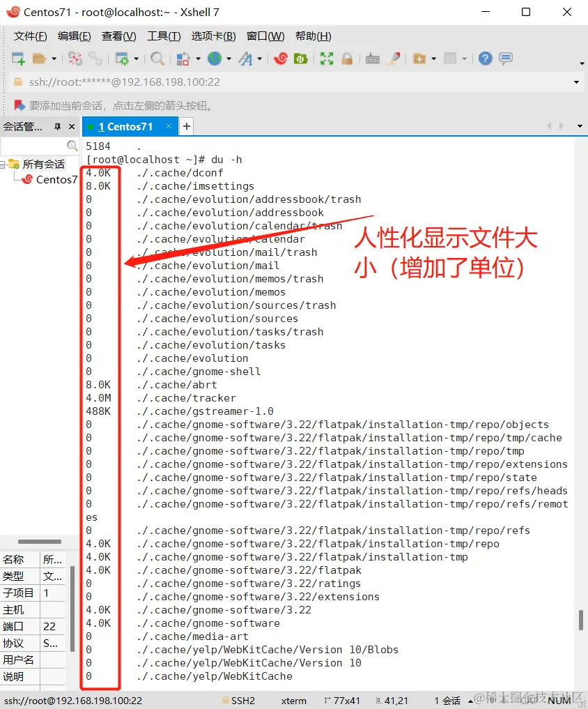Open the 窗口(W) menu
The image size is (588, 709).
coord(265,36)
